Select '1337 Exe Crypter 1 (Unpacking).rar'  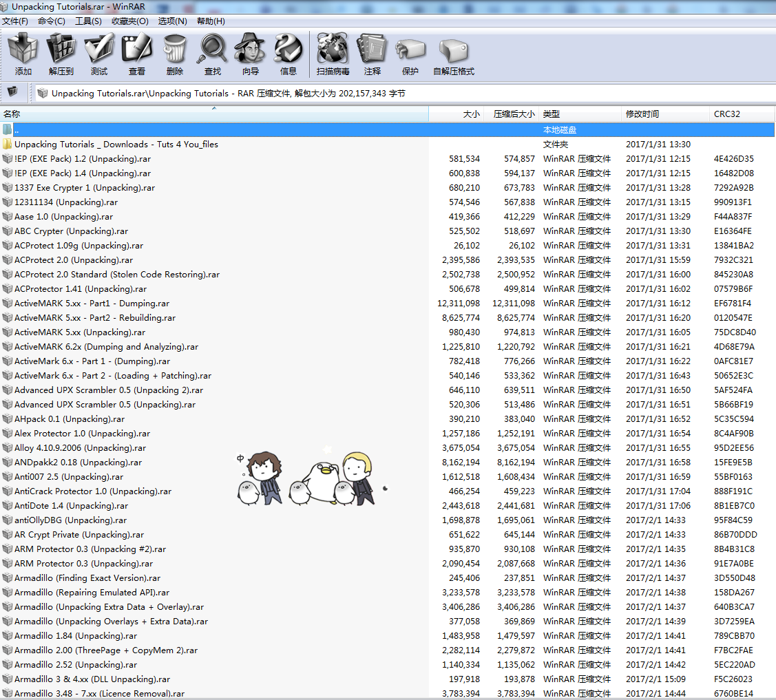(x=85, y=187)
